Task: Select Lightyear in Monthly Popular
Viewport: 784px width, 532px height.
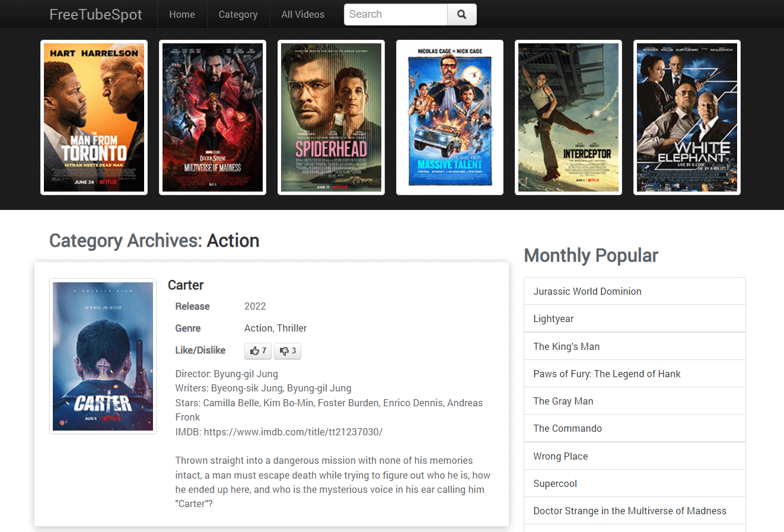Action: pos(635,318)
